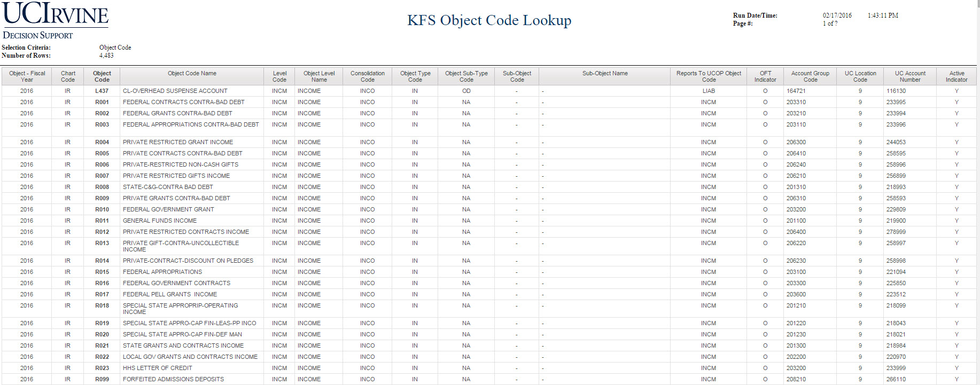Image resolution: width=980 pixels, height=385 pixels.
Task: Click PRIVATE-CONTRACT-DISCOUNT ON PLEDGES name
Action: point(188,261)
